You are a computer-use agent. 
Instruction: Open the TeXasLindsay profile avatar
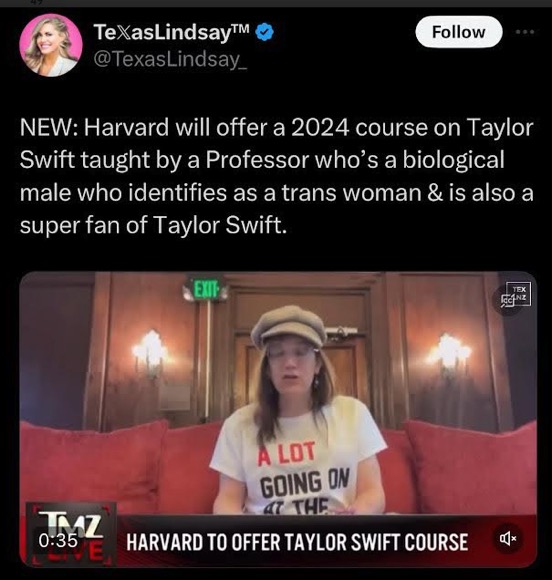pos(51,45)
